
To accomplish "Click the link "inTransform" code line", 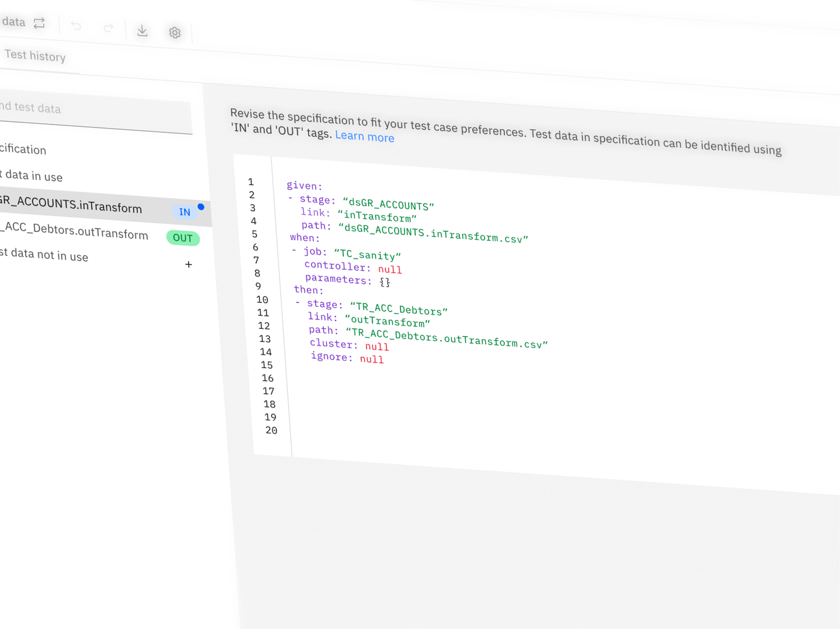I will [x=358, y=215].
